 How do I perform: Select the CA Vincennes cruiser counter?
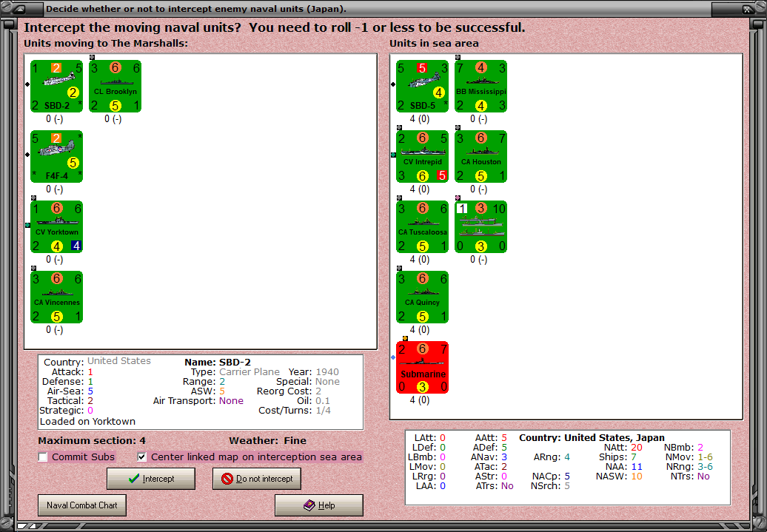tap(57, 297)
